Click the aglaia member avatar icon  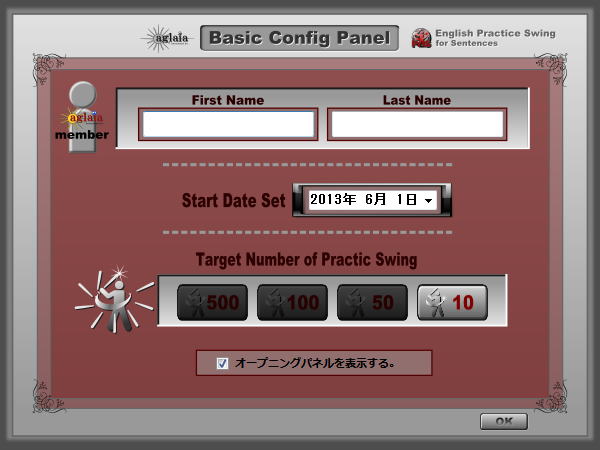82,117
